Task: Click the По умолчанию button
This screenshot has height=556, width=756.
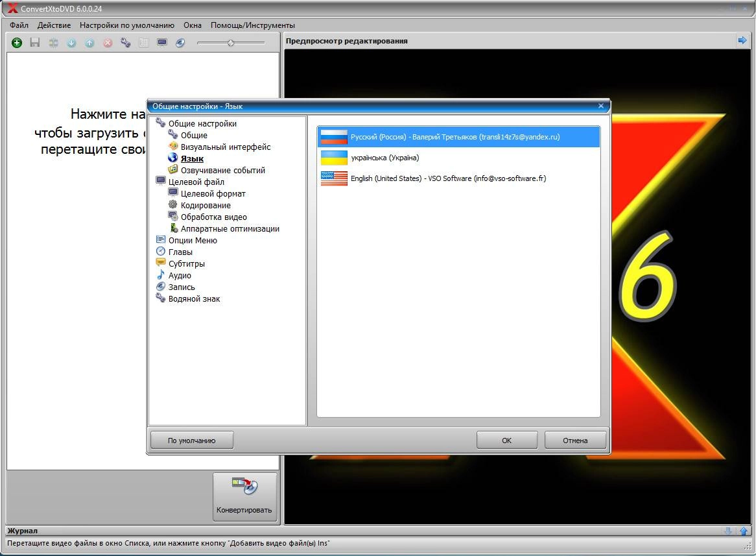Action: [192, 440]
